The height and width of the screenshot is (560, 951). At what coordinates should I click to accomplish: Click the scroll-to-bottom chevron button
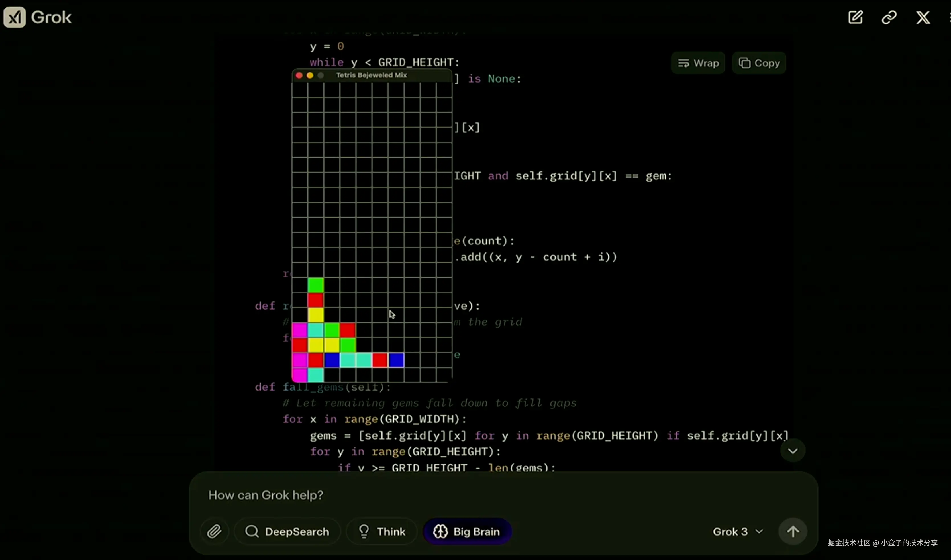click(x=793, y=451)
